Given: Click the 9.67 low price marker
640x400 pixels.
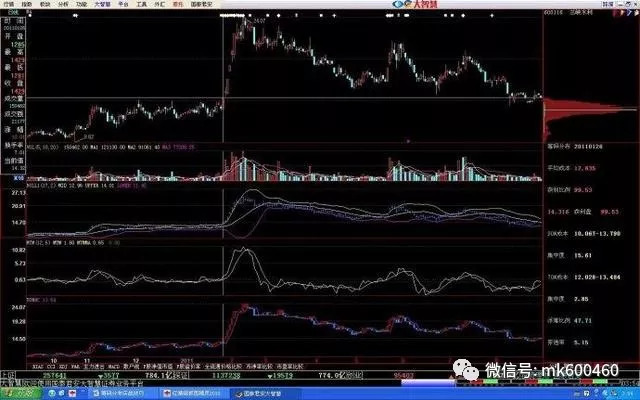Looking at the screenshot, I should point(88,136).
